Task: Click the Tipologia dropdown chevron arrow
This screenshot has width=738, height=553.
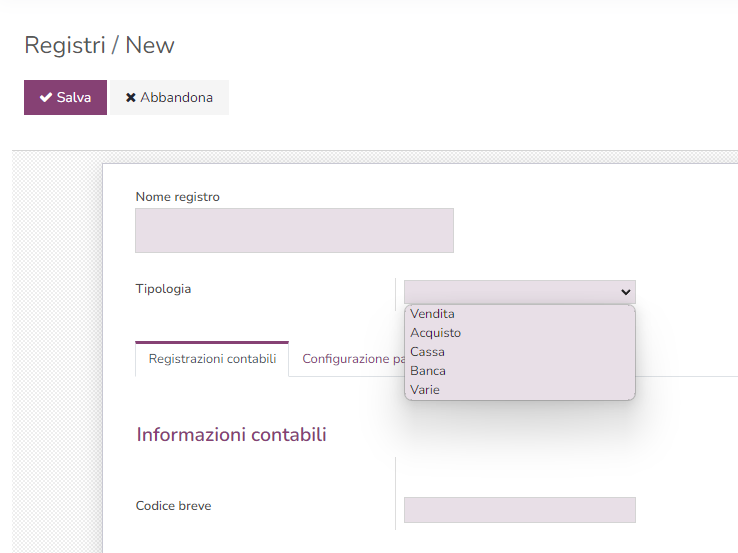Action: tap(626, 292)
